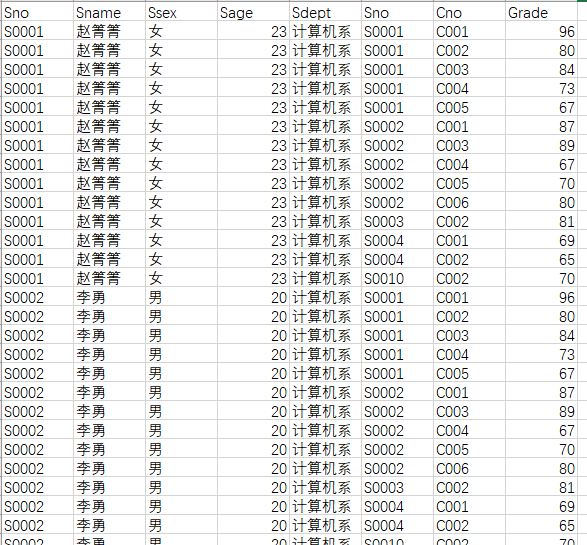Select the cell with grade 96 in first data row

pyautogui.click(x=541, y=31)
